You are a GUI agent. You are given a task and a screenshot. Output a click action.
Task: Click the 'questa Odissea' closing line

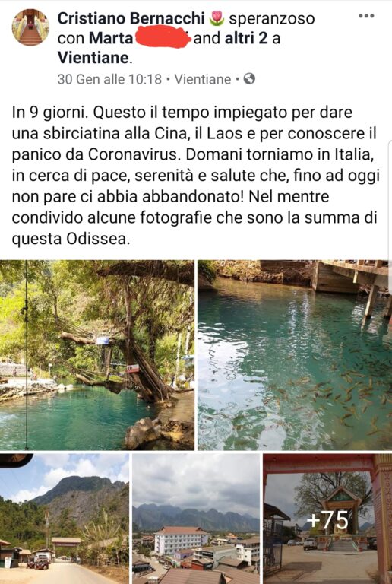tap(71, 239)
